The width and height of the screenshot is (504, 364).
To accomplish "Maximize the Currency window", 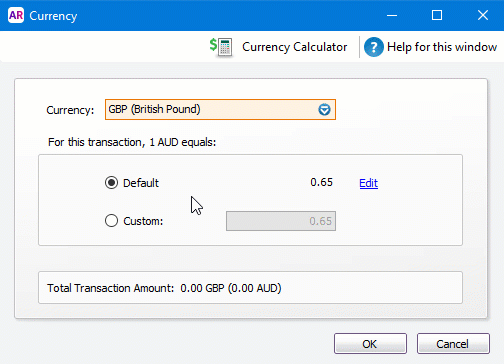I will [437, 15].
